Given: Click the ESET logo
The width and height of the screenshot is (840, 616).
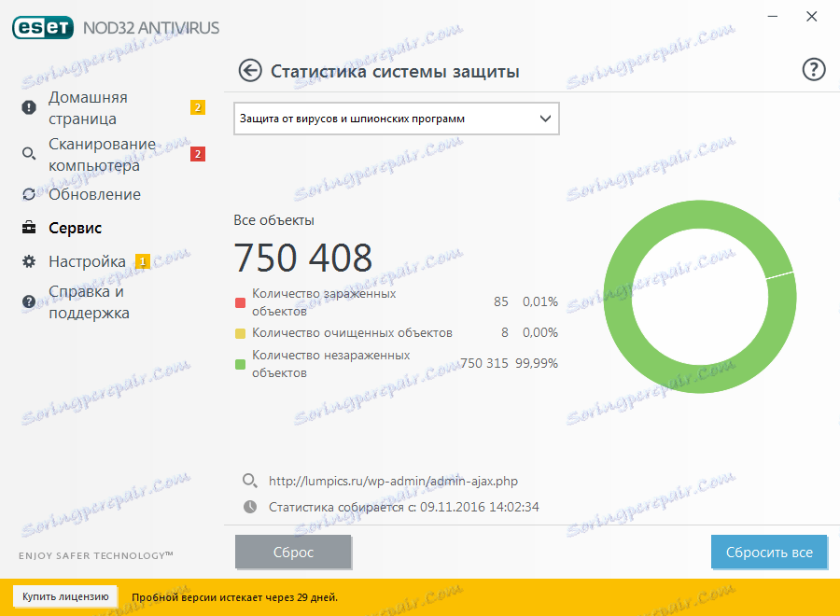Looking at the screenshot, I should [x=43, y=28].
